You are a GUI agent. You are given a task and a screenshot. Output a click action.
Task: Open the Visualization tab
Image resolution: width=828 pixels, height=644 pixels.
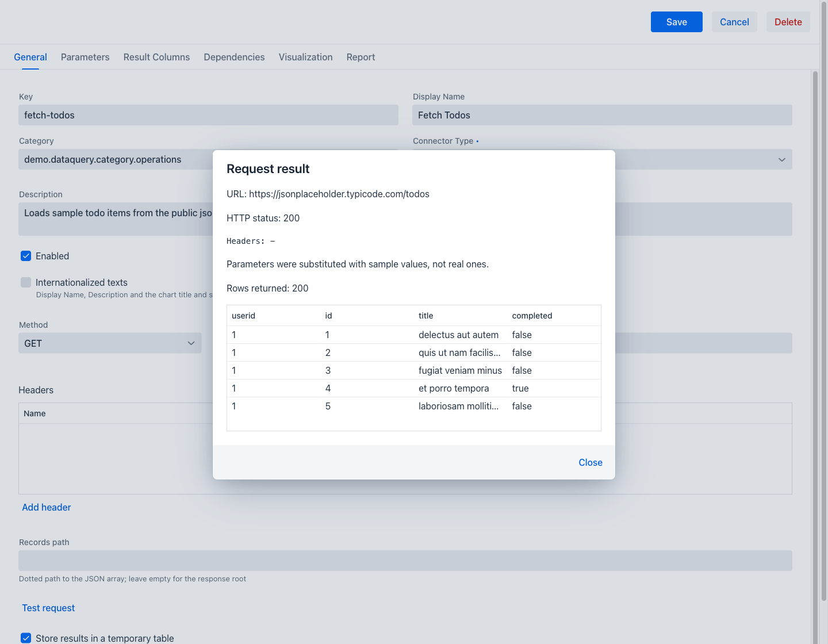305,57
